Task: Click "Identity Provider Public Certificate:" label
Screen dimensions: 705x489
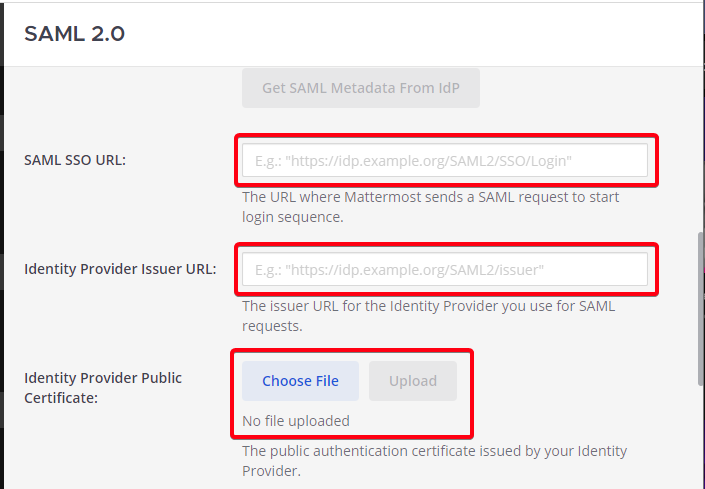Action: coord(103,388)
